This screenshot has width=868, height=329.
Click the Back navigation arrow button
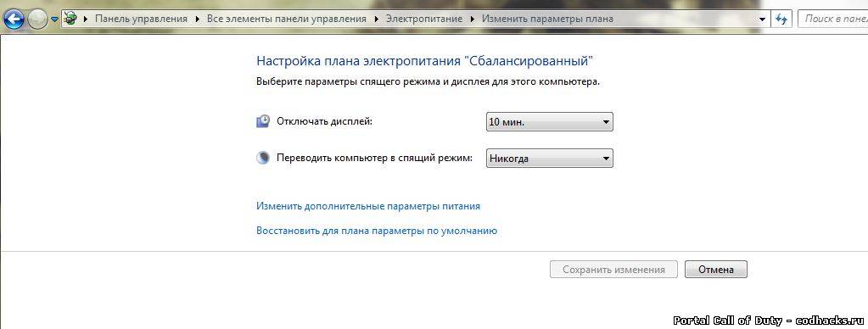(14, 20)
